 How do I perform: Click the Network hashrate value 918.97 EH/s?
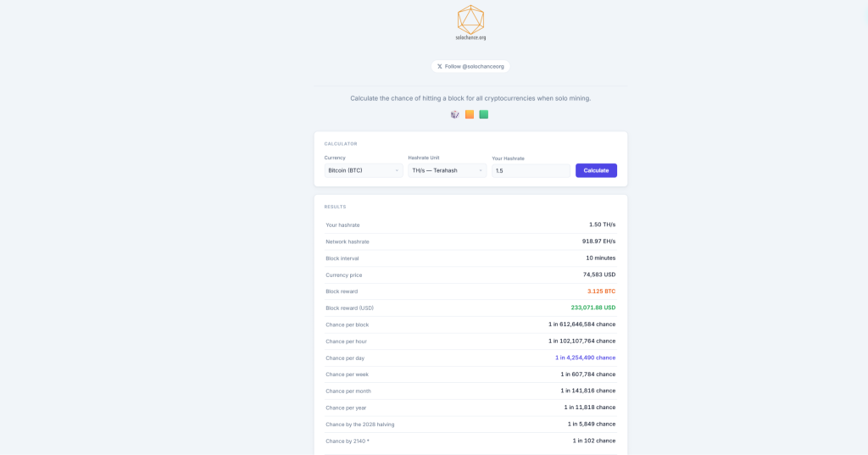[598, 241]
